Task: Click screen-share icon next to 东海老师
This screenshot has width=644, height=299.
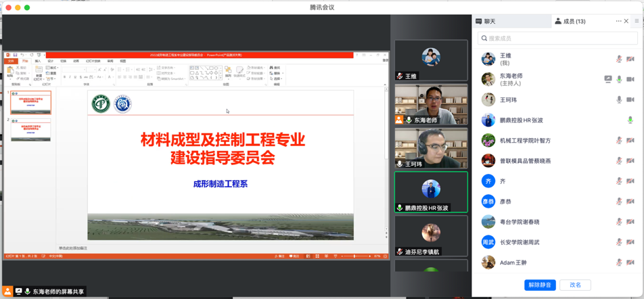Action: pyautogui.click(x=607, y=80)
